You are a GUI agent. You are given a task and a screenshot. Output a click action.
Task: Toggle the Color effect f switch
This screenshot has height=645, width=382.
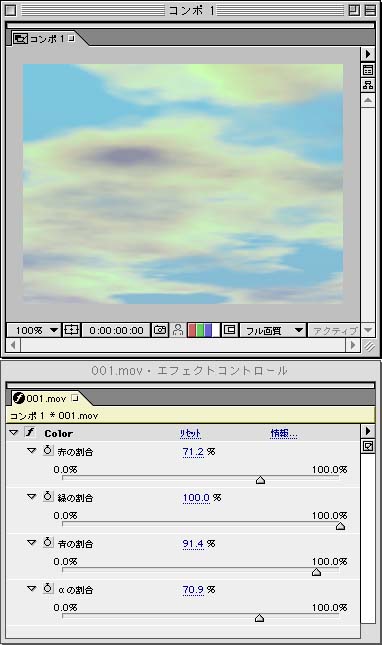point(30,432)
